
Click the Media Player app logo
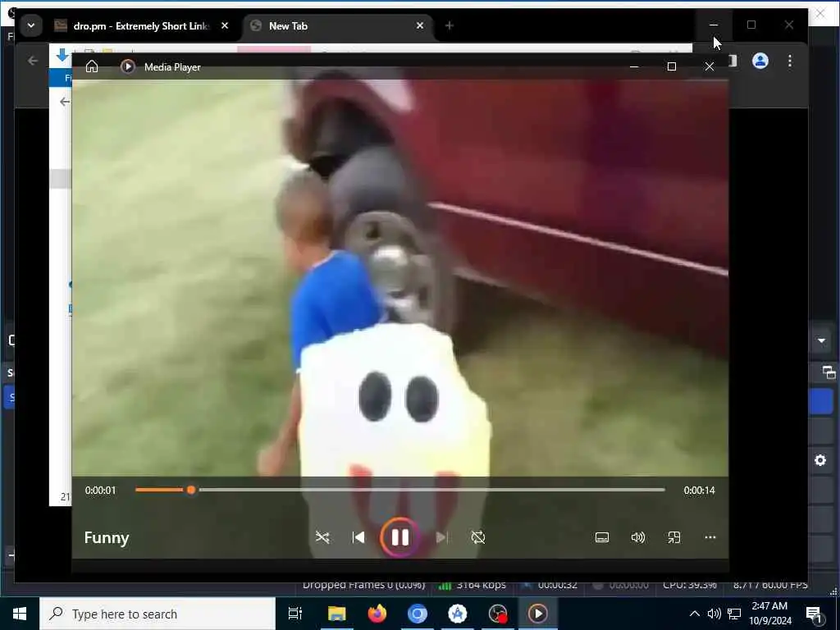click(127, 66)
